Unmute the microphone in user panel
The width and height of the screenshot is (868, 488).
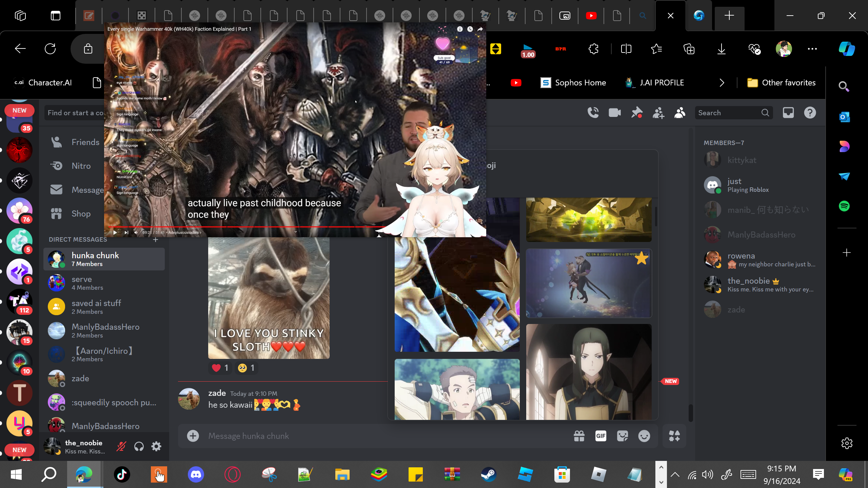[x=121, y=447]
